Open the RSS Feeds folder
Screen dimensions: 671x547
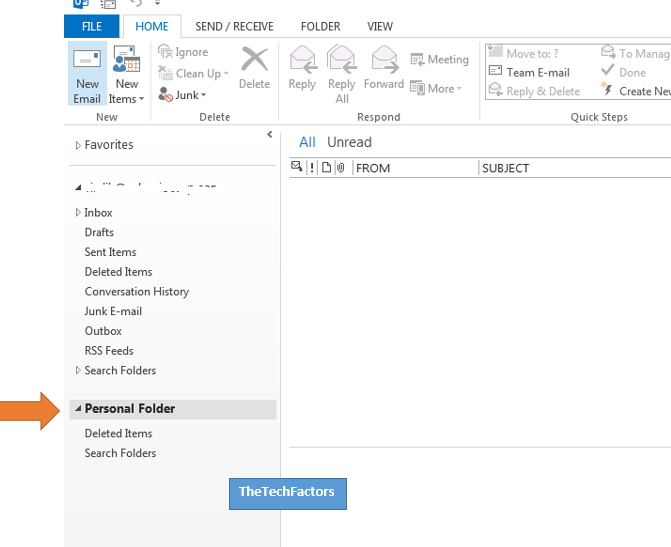click(x=109, y=350)
